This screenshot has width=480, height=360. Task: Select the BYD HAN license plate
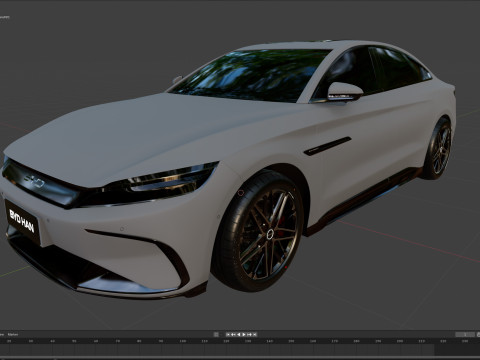tap(22, 222)
